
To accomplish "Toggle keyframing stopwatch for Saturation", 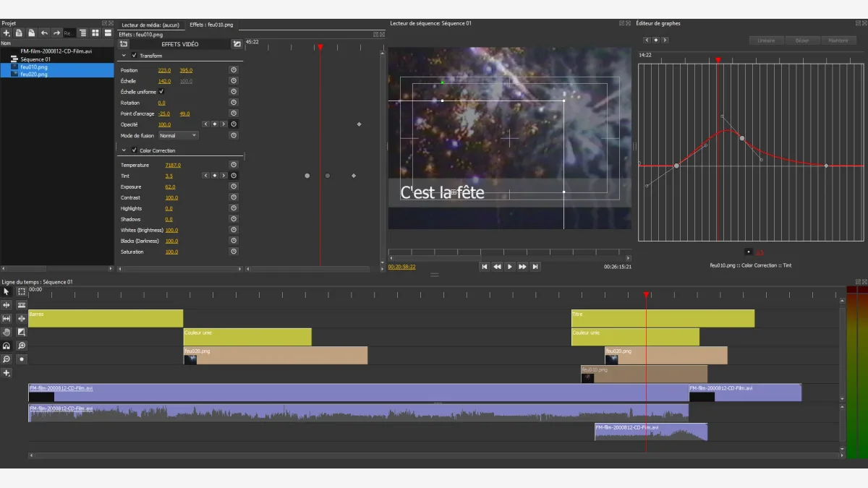I will 234,252.
